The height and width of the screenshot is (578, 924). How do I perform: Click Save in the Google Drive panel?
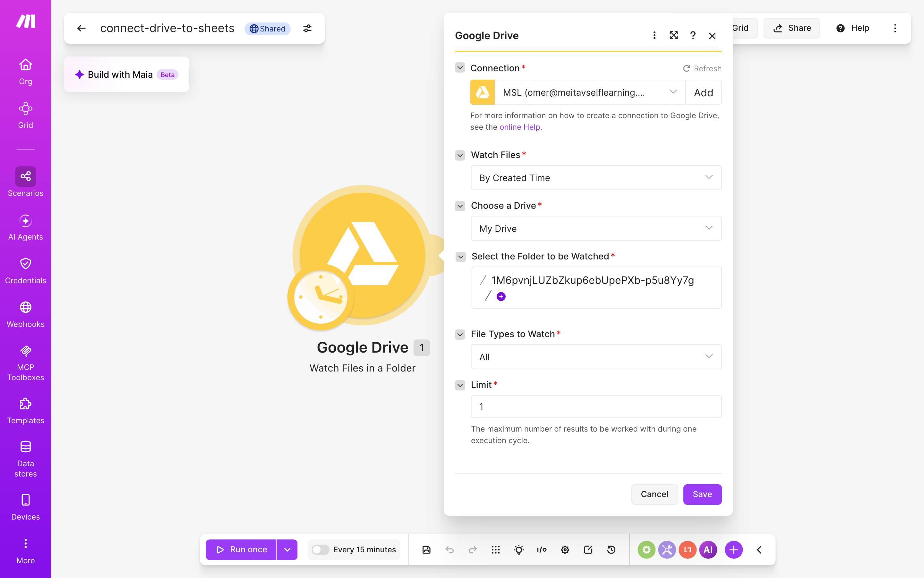tap(702, 494)
